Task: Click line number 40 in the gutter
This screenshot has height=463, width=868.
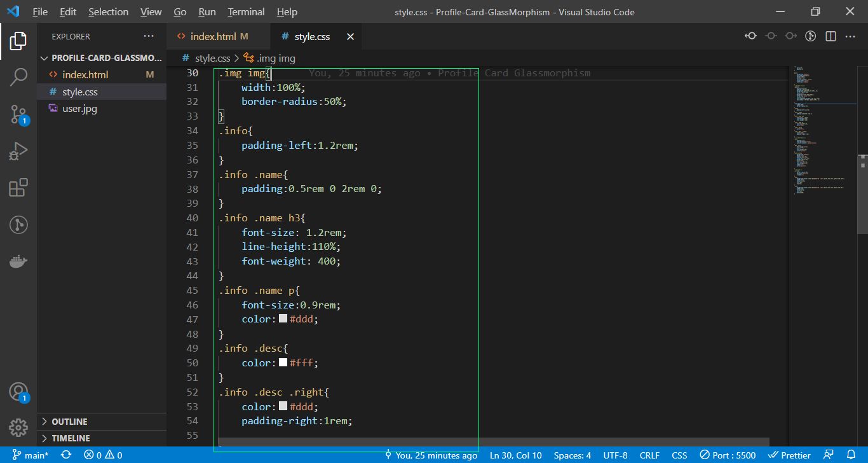Action: (192, 218)
